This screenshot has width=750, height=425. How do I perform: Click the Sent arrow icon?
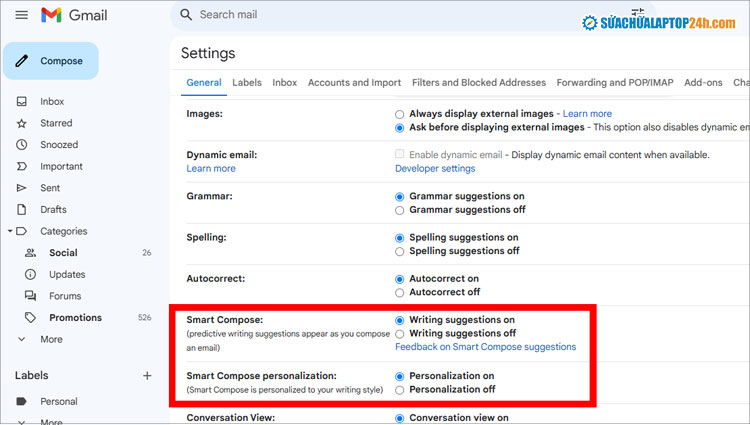click(x=22, y=188)
